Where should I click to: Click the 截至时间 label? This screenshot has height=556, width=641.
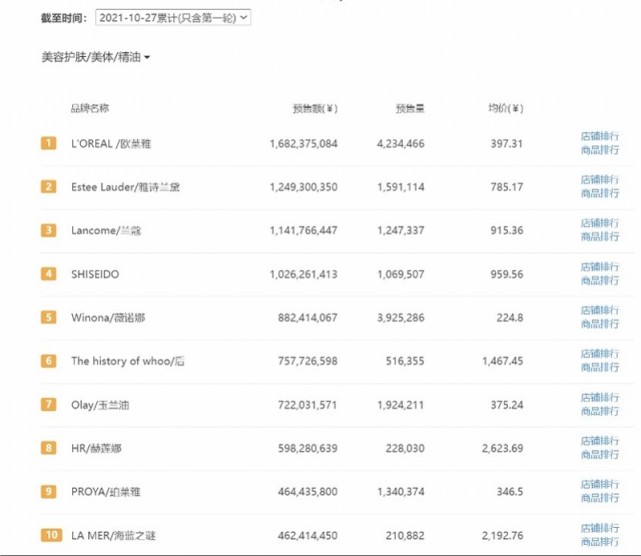click(x=64, y=18)
